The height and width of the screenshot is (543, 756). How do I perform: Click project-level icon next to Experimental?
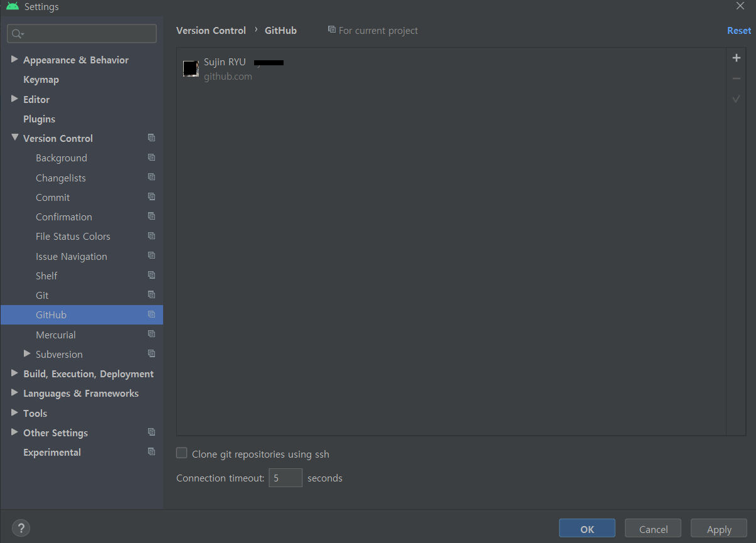tap(151, 451)
